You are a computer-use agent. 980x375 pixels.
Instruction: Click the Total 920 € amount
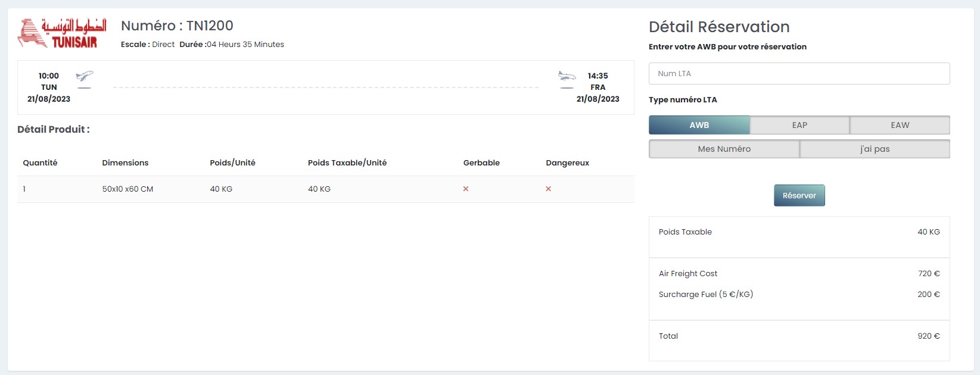pos(928,336)
